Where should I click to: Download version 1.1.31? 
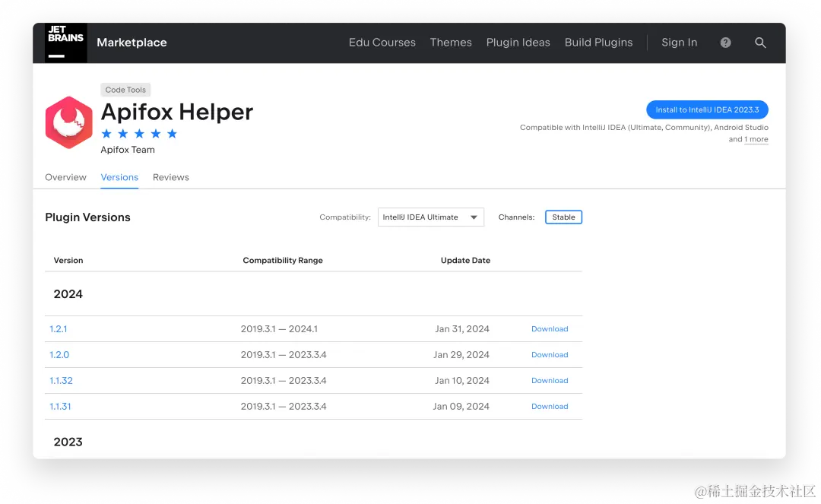tap(550, 406)
